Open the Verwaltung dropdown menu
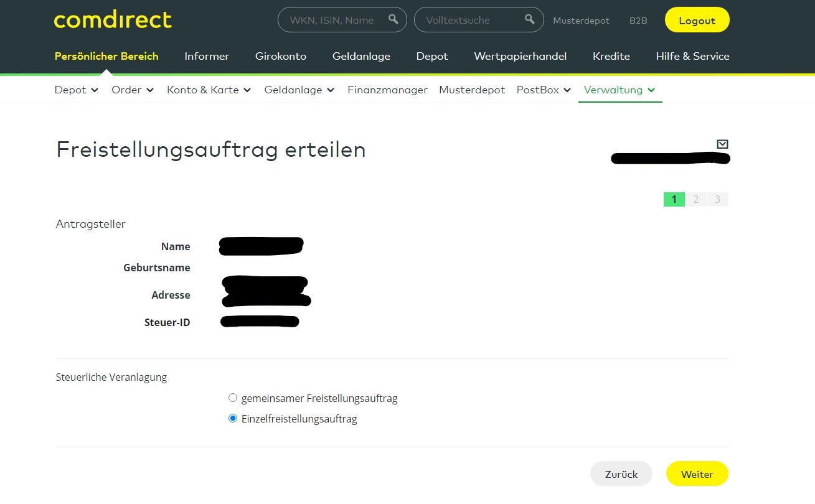This screenshot has width=815, height=504. click(x=619, y=90)
